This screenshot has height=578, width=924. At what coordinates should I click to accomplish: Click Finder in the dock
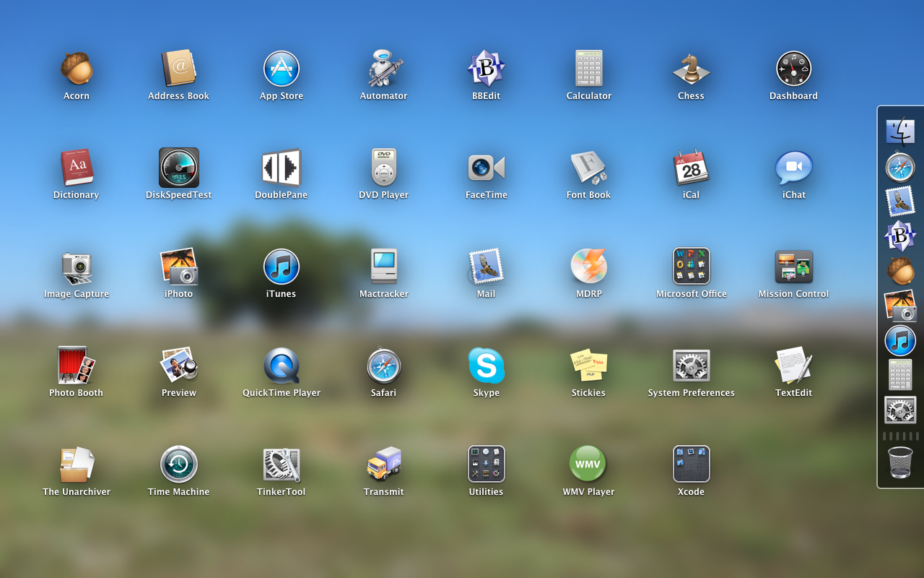pos(900,132)
